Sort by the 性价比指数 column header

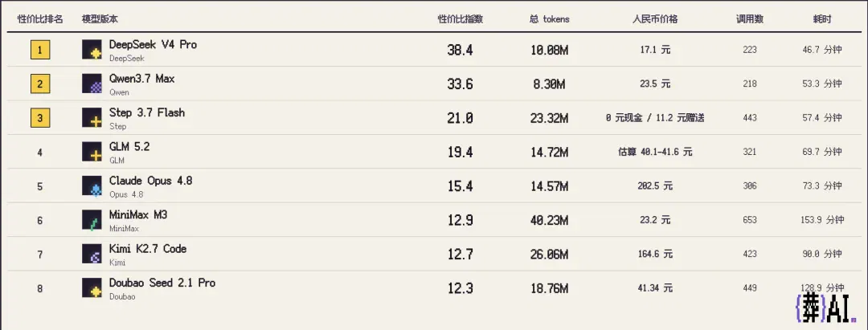coord(461,19)
